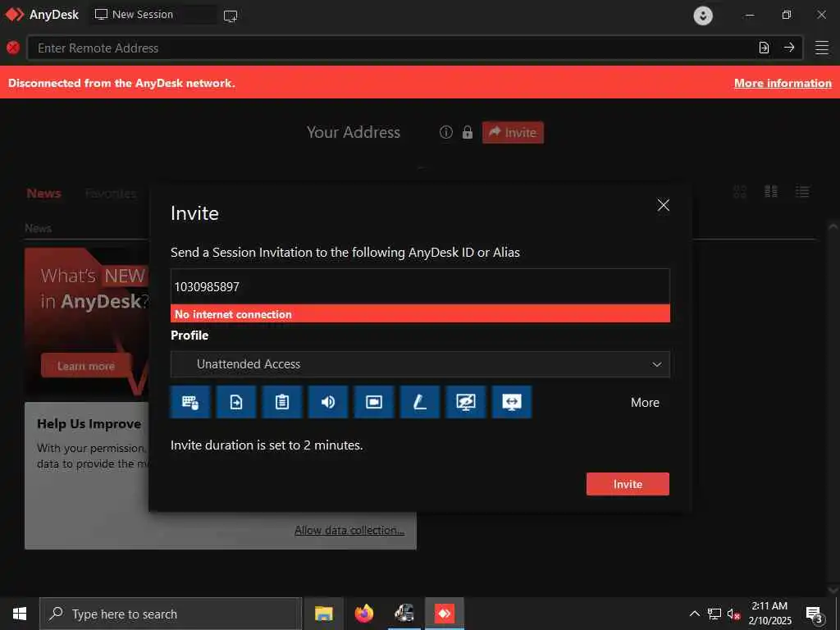
Task: Toggle switch sides TCP tunnel permission
Action: (x=512, y=402)
